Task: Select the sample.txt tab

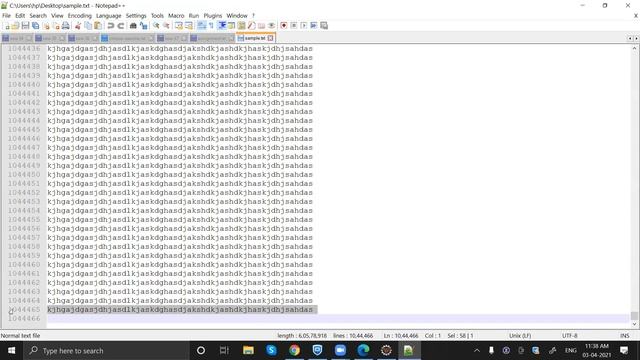Action: (x=255, y=38)
